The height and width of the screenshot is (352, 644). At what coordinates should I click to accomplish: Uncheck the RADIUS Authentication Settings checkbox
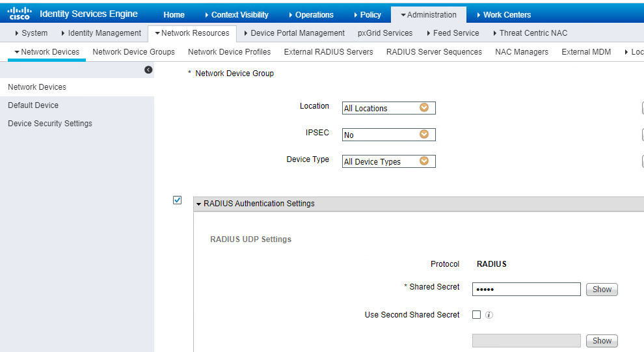[x=178, y=200]
